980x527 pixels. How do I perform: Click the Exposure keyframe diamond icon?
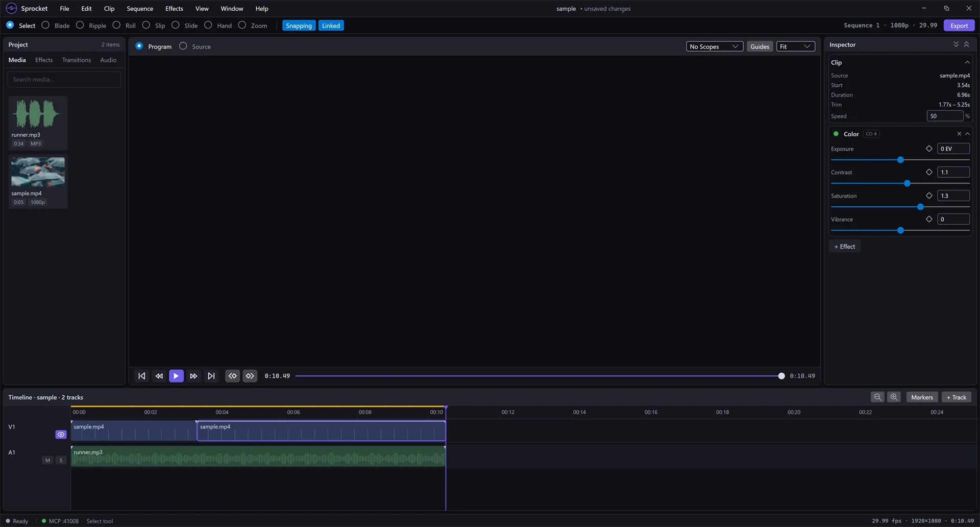929,149
